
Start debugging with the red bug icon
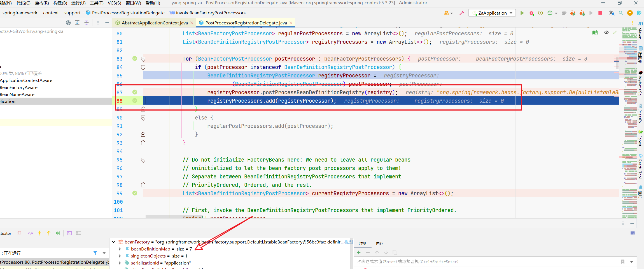[x=531, y=13]
